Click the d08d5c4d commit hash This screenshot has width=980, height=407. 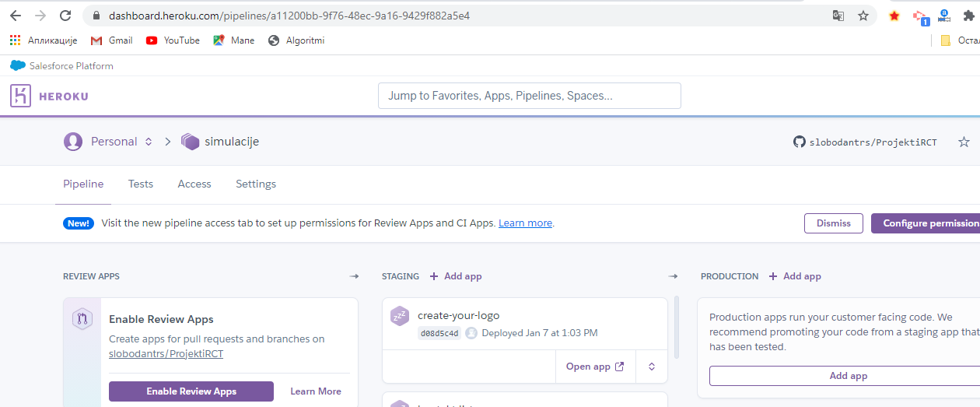pos(439,333)
